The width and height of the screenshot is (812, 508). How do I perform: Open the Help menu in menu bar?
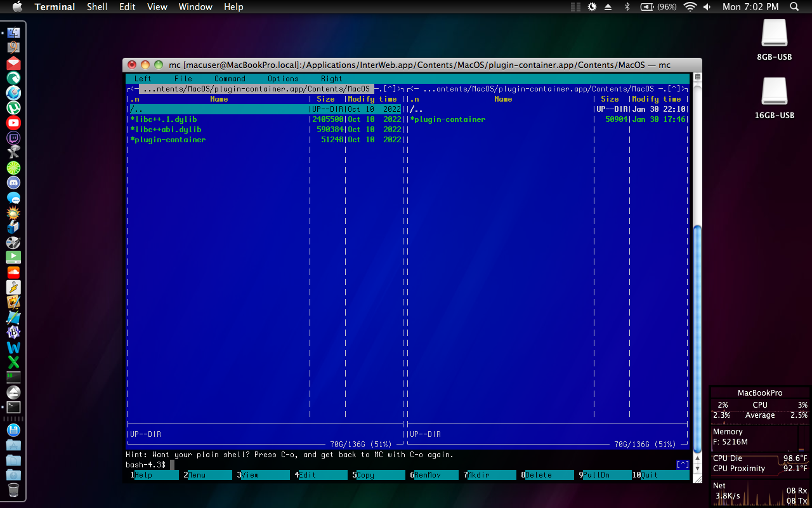[233, 7]
